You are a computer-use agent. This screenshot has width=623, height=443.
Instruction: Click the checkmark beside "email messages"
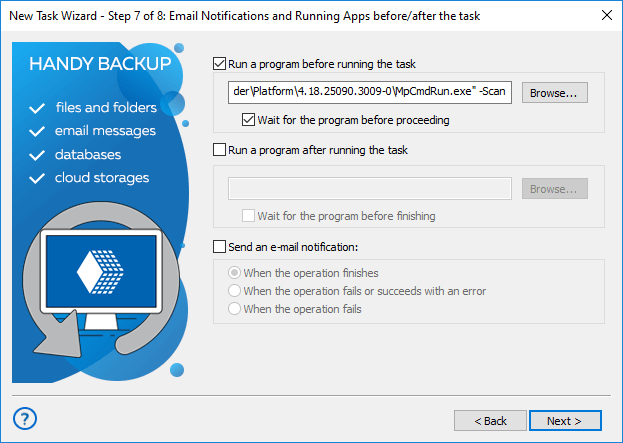click(38, 131)
